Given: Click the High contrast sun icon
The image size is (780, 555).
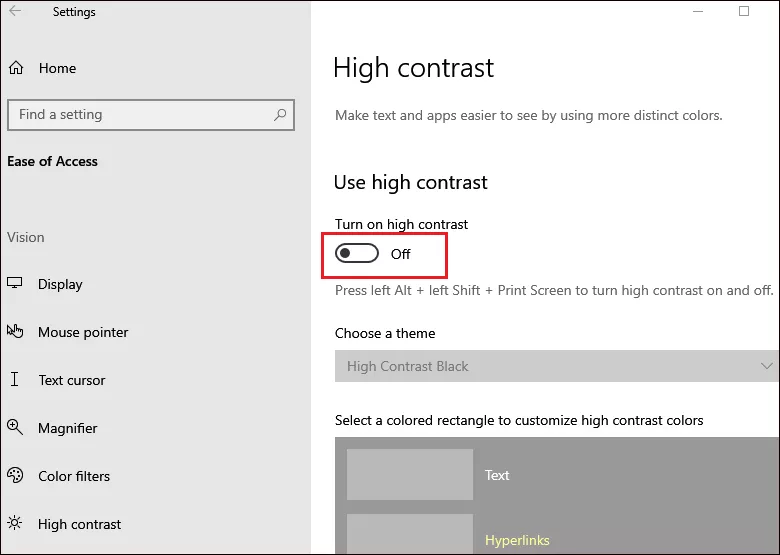Looking at the screenshot, I should click(x=15, y=523).
